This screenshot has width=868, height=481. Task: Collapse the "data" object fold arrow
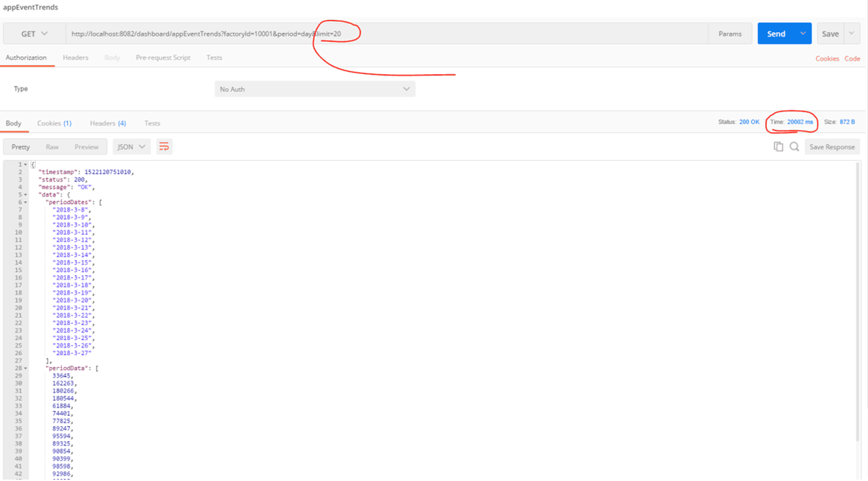click(26, 195)
